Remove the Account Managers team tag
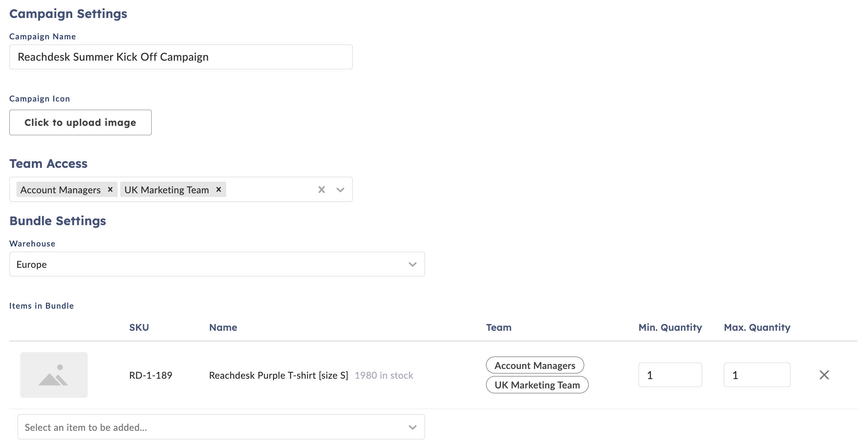 click(110, 190)
